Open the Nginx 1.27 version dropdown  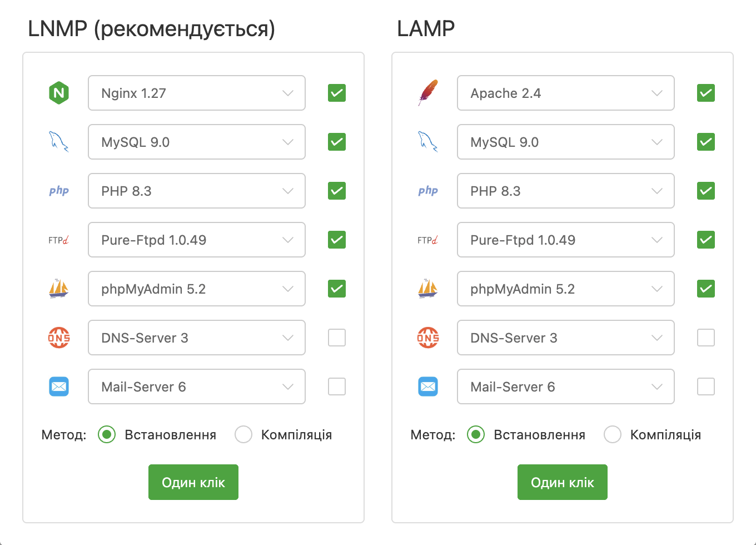tap(197, 93)
